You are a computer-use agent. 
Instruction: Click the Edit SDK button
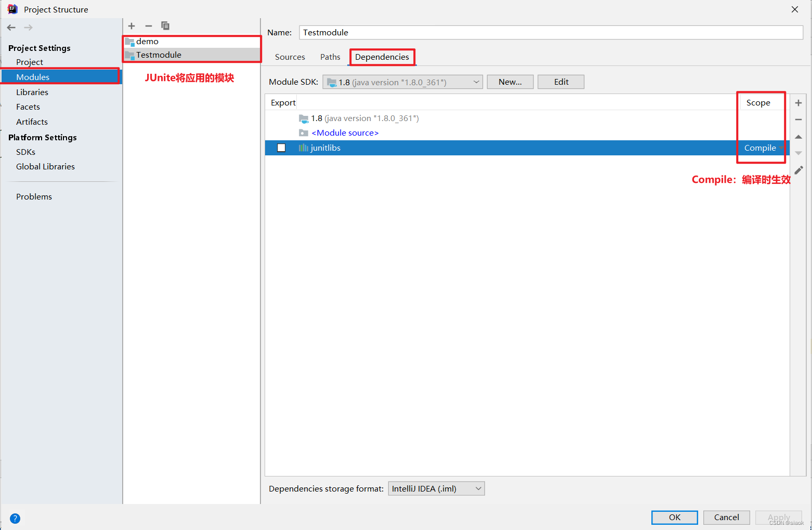561,82
